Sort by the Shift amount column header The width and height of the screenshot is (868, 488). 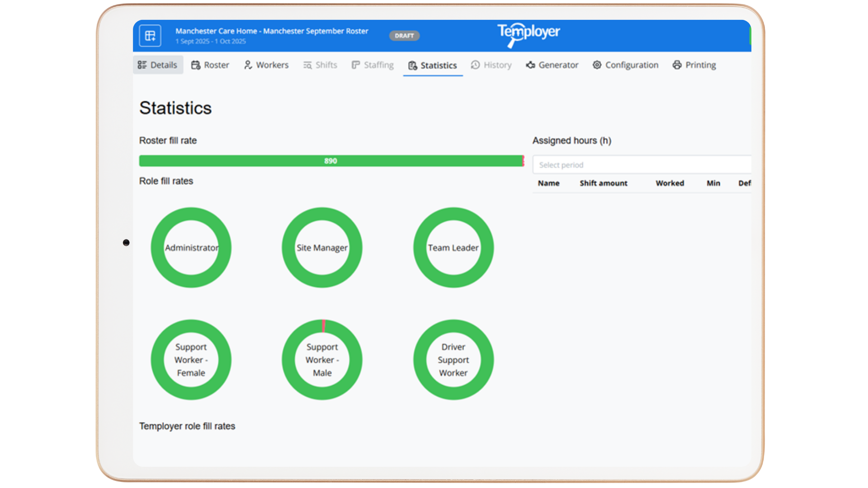coord(603,183)
